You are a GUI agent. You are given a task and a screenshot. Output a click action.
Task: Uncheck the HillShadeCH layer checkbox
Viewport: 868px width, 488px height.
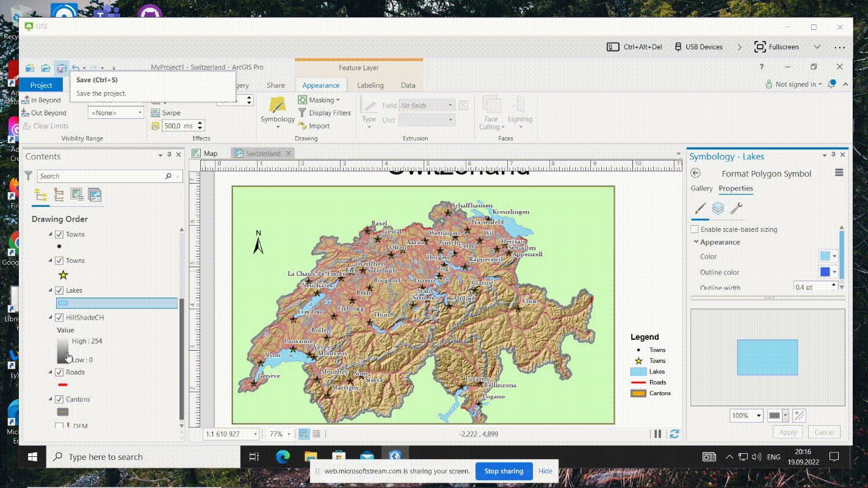click(x=59, y=317)
